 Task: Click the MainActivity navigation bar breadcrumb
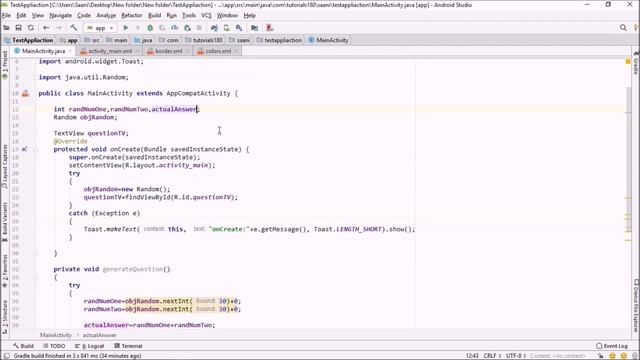pyautogui.click(x=329, y=40)
